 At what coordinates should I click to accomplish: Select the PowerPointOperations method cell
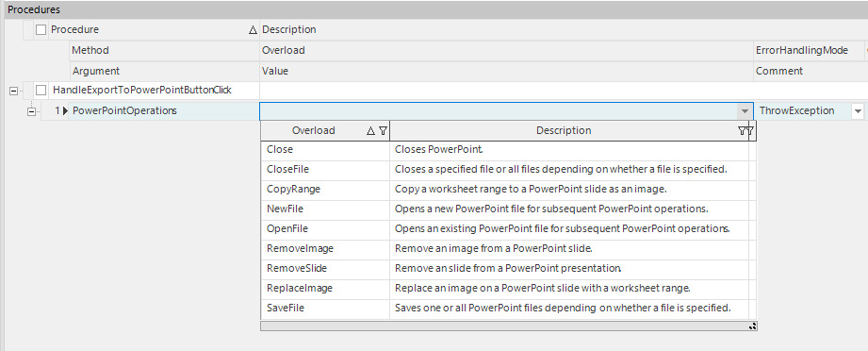point(164,111)
